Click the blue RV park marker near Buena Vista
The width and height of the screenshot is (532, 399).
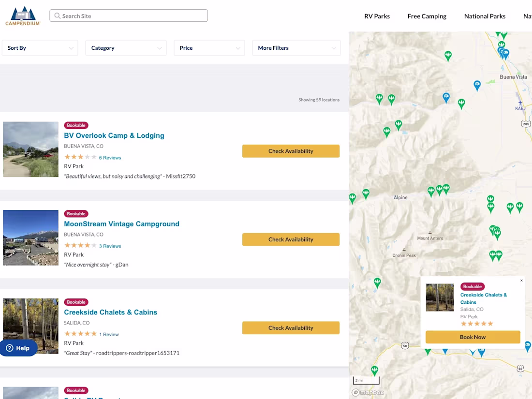[x=477, y=85]
